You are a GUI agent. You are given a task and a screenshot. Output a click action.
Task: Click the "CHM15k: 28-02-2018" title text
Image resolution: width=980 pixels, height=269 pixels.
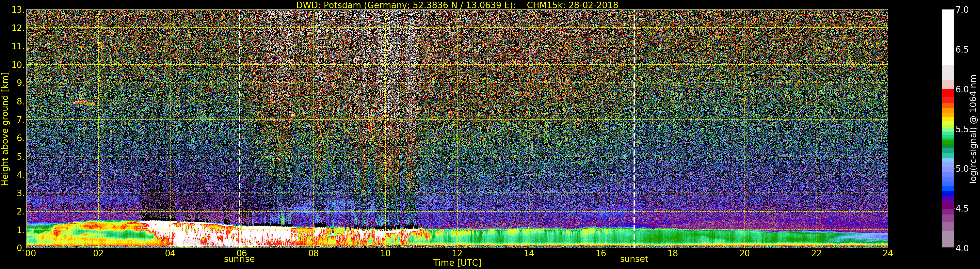tap(572, 5)
